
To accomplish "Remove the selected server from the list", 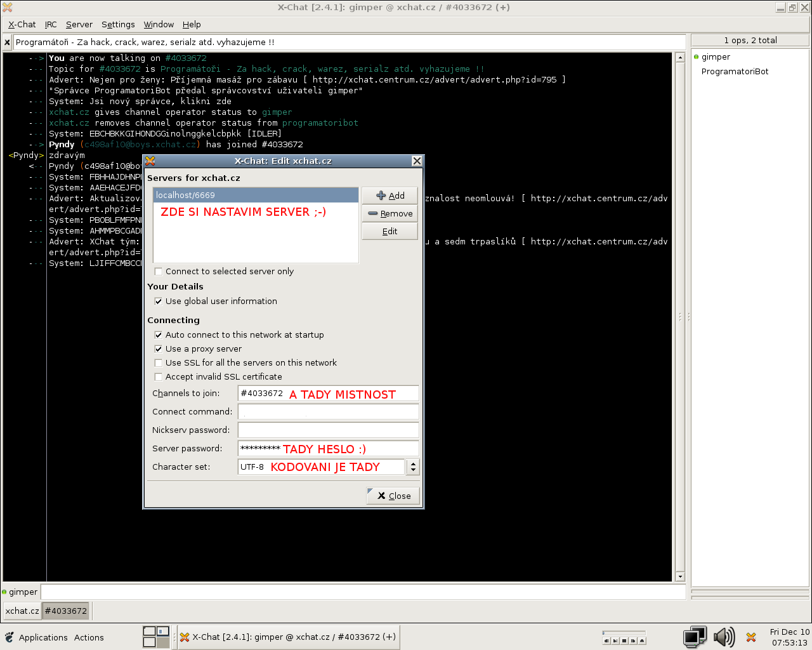I will 390,214.
